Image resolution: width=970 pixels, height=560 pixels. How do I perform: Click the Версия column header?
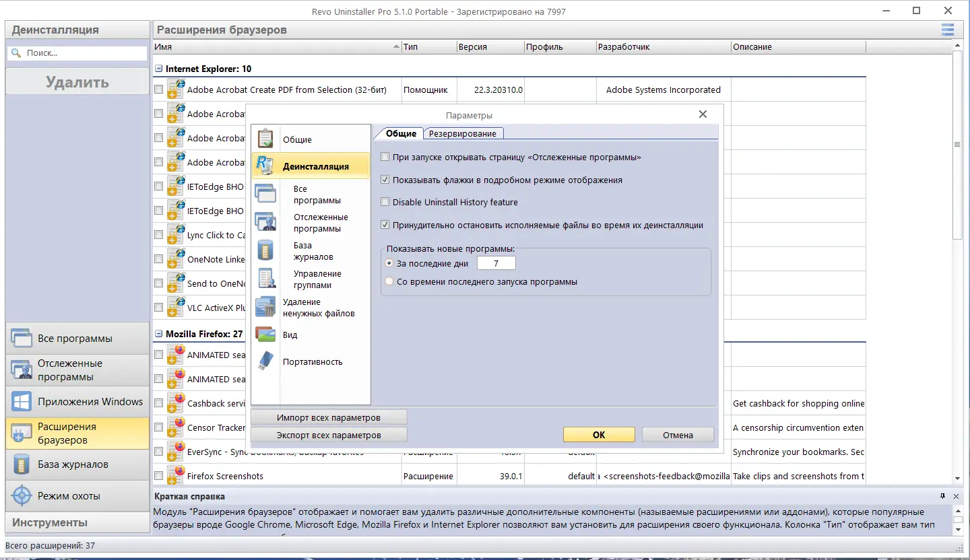490,47
